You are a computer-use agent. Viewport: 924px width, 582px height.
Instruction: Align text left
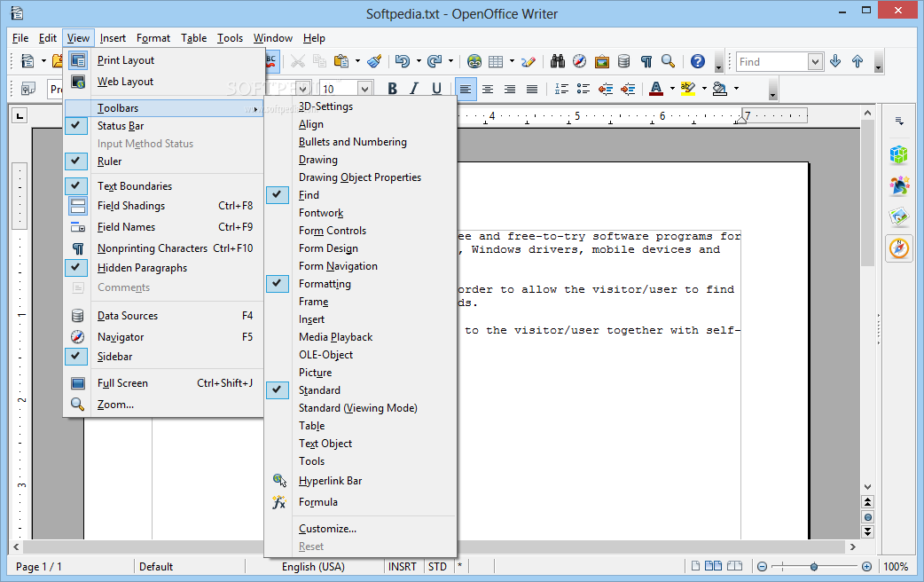(x=466, y=89)
